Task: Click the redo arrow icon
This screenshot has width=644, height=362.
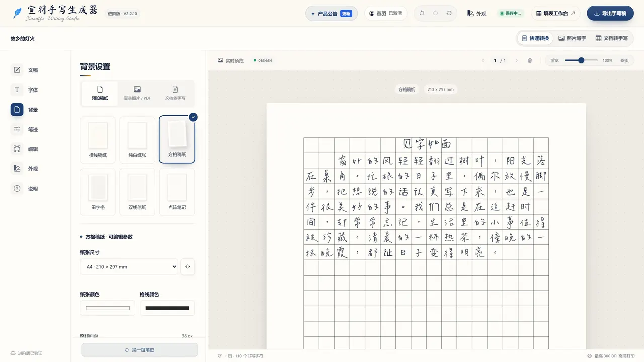Action: point(435,13)
